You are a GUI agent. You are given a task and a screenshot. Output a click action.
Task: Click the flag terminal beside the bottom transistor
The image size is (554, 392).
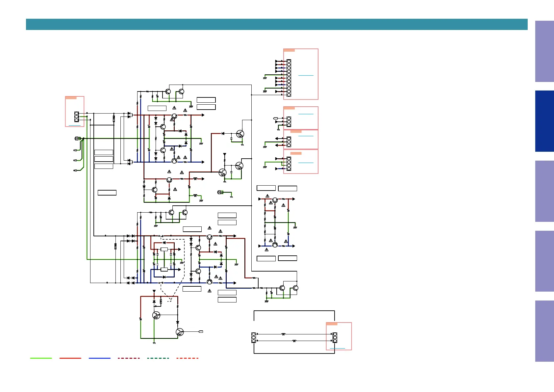[x=201, y=331]
